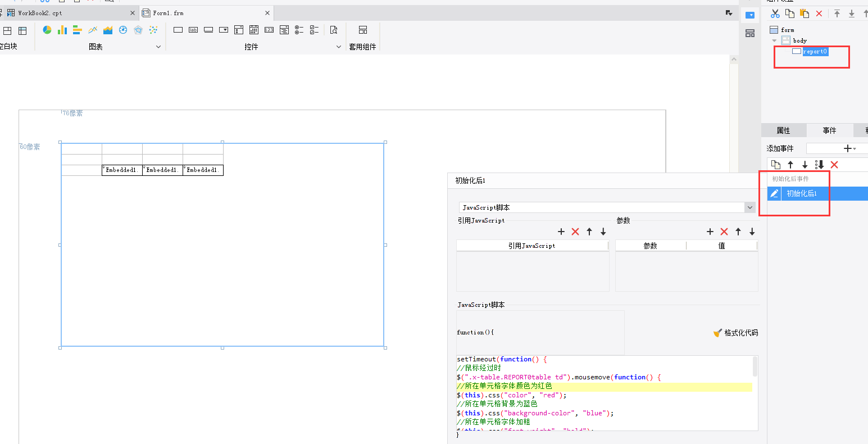Insert an area chart
The image size is (868, 444).
[x=108, y=30]
